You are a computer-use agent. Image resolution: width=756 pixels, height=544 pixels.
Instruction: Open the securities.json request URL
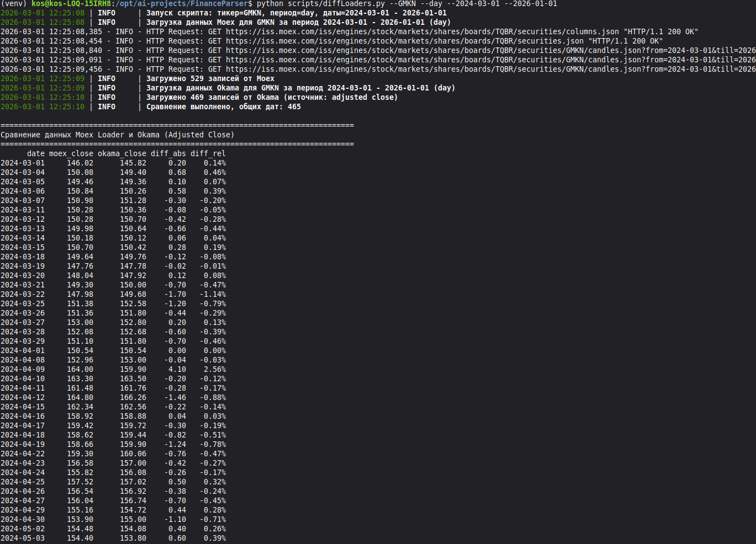(404, 41)
